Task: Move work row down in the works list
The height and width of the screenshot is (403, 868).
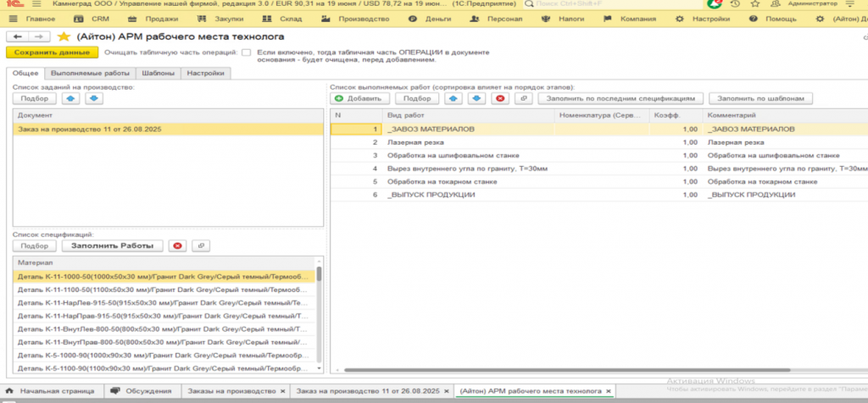Action: [x=478, y=98]
